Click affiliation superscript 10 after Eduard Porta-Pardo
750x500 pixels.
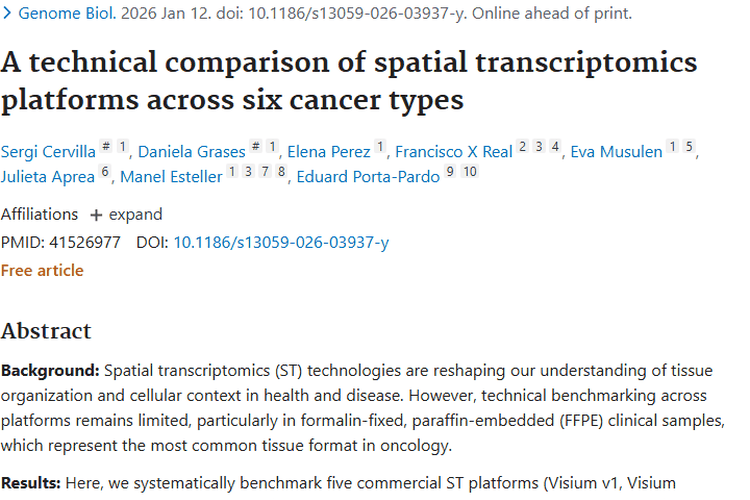(470, 173)
